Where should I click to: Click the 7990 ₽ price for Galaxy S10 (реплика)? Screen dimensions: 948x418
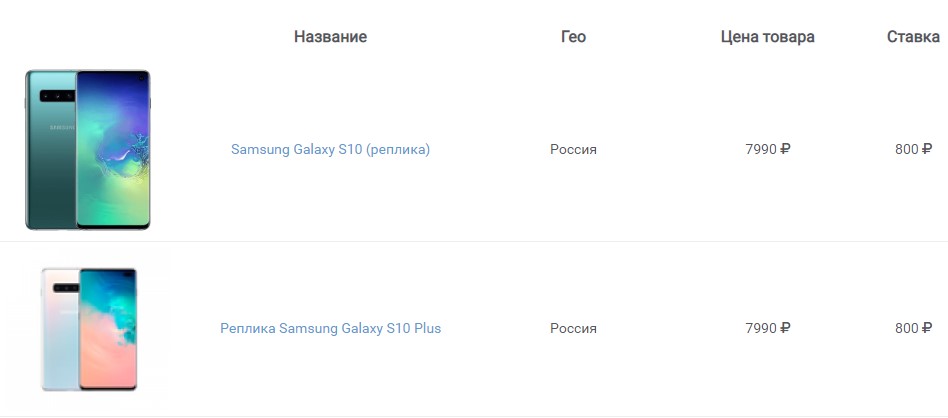(x=768, y=149)
